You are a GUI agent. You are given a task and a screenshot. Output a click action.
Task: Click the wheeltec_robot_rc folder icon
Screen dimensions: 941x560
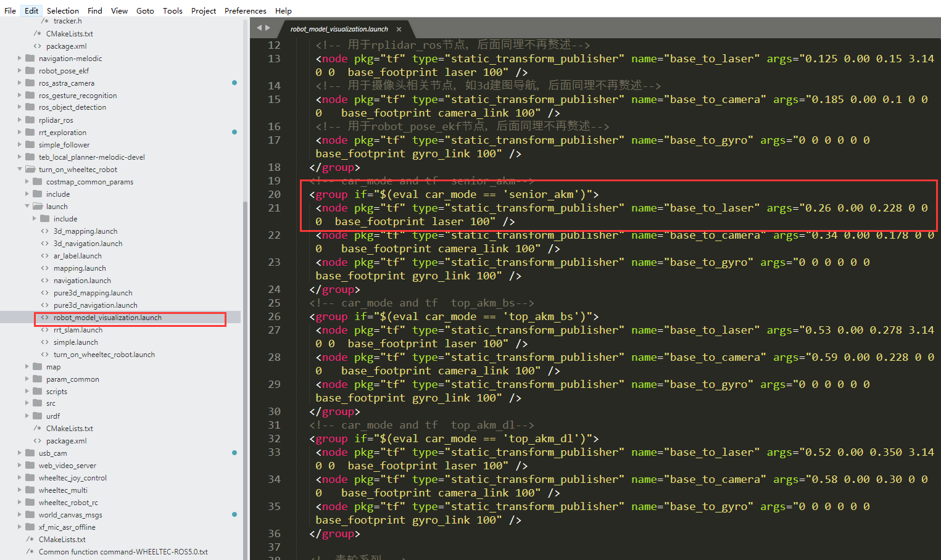[x=30, y=502]
